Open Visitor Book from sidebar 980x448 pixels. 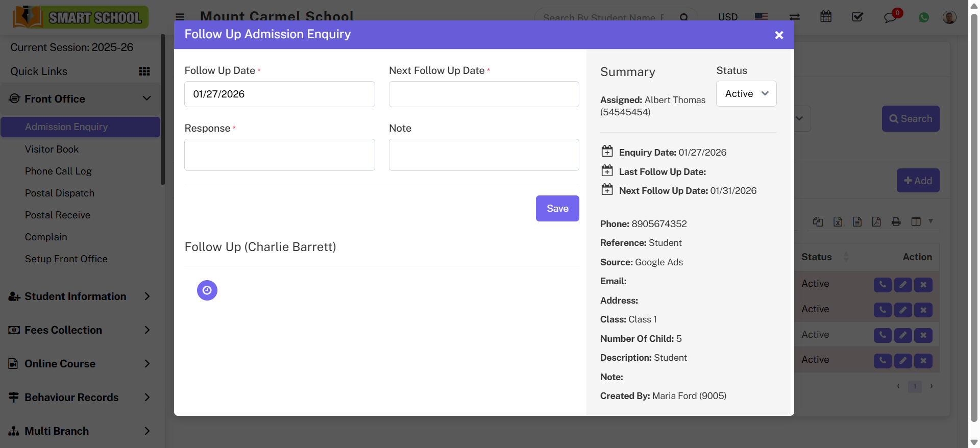click(52, 150)
